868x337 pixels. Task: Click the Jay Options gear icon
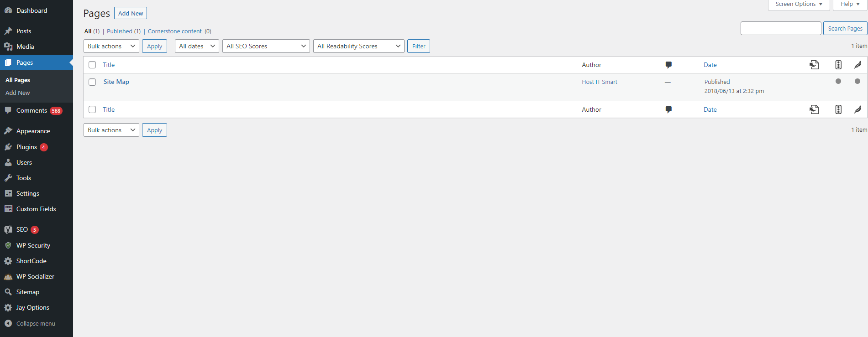(8, 307)
